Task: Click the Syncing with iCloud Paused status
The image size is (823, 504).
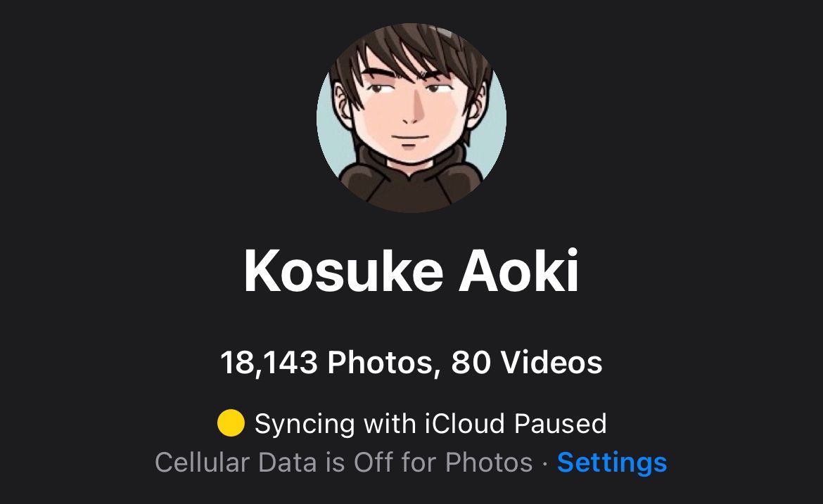Action: coord(430,424)
